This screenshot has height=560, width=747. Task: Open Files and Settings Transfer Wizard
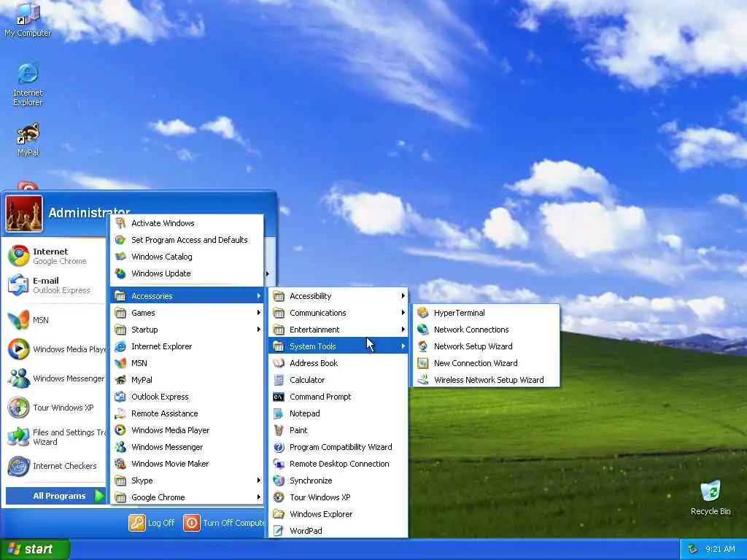click(56, 437)
